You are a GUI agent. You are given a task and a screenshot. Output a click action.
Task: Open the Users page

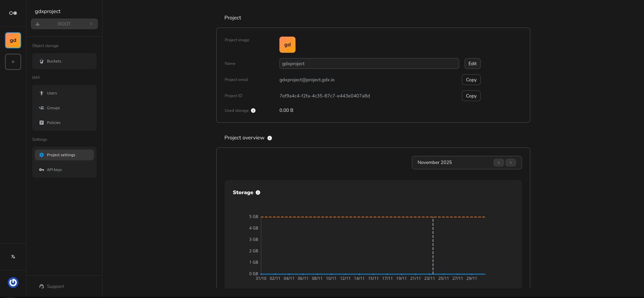pos(52,93)
